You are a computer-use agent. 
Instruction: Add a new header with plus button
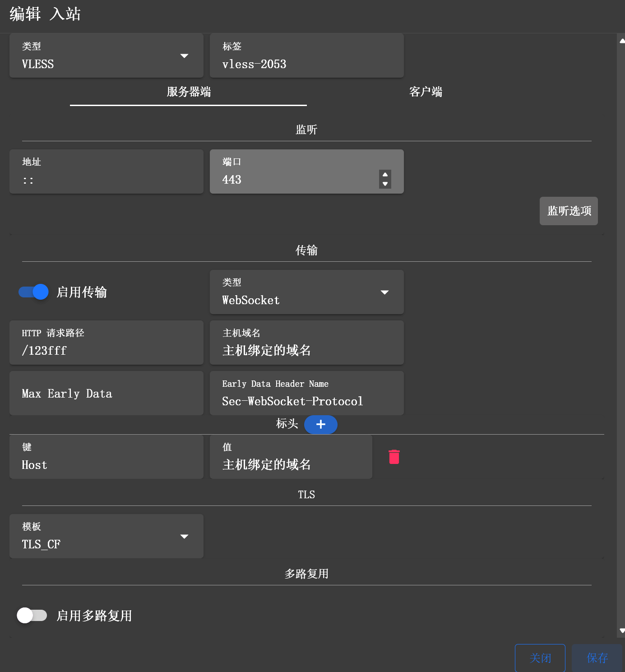click(320, 424)
